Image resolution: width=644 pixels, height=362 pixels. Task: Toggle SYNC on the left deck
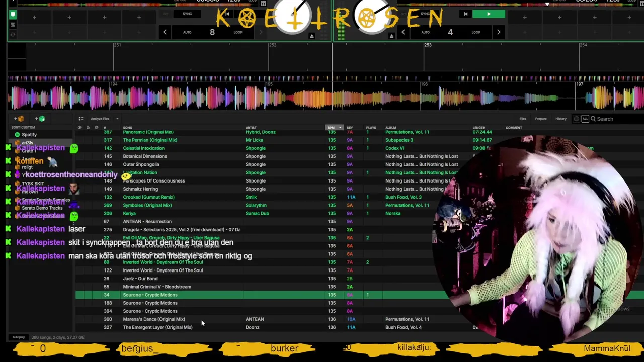coord(187,14)
